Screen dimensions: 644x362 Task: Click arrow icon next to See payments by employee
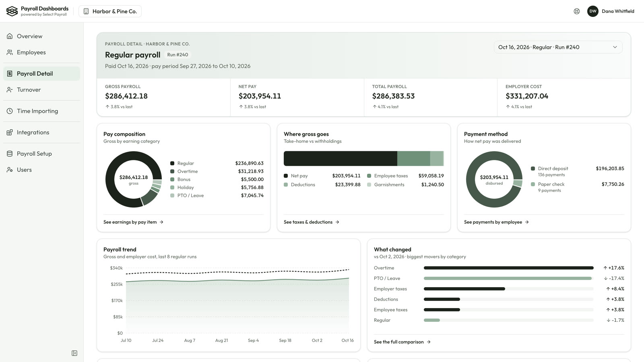tap(527, 222)
